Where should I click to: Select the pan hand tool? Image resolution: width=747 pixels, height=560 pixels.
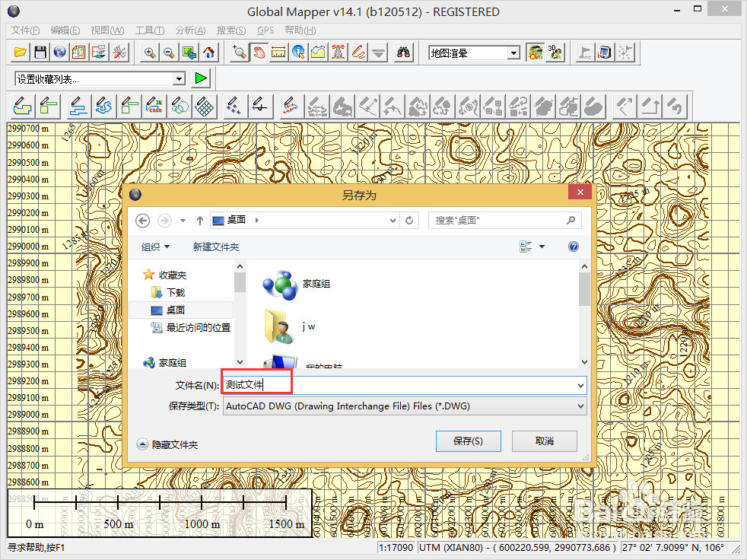(259, 52)
